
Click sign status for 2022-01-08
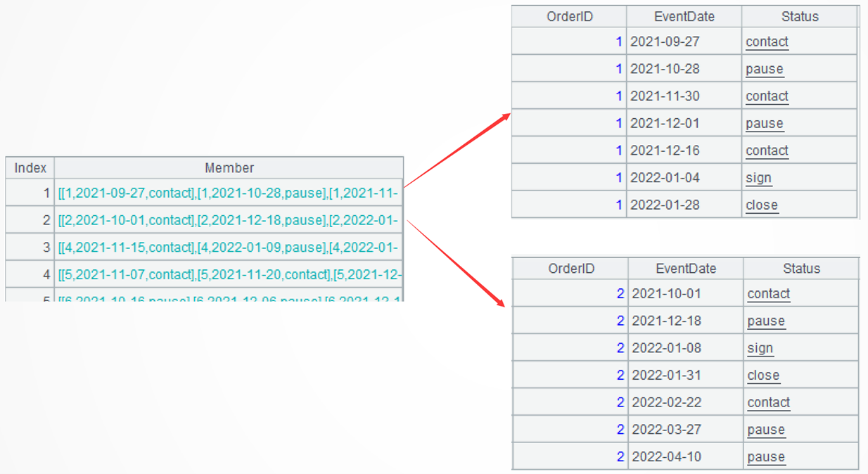click(760, 348)
